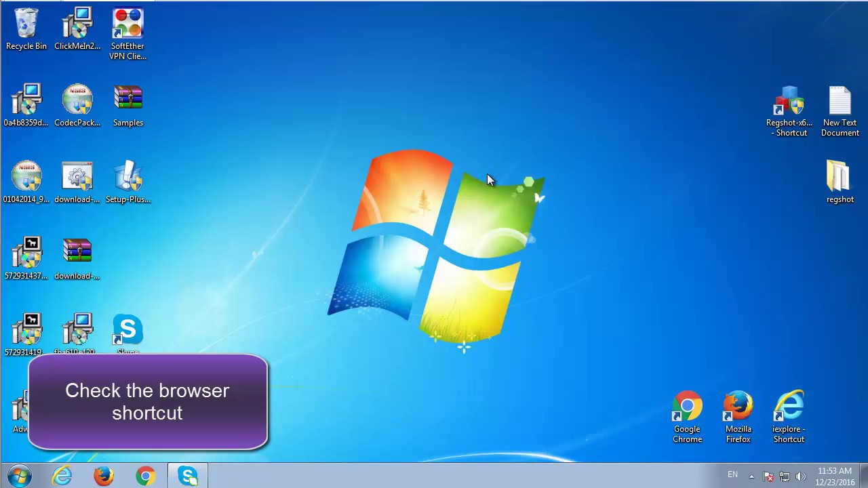Select the 0a4b8359d installer icon
Screen dimensions: 868x488
pyautogui.click(x=26, y=106)
